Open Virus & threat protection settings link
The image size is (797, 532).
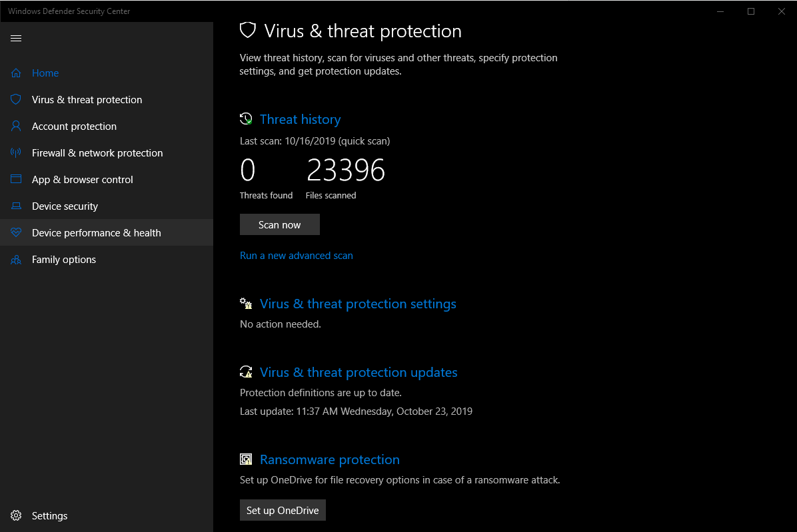coord(358,304)
